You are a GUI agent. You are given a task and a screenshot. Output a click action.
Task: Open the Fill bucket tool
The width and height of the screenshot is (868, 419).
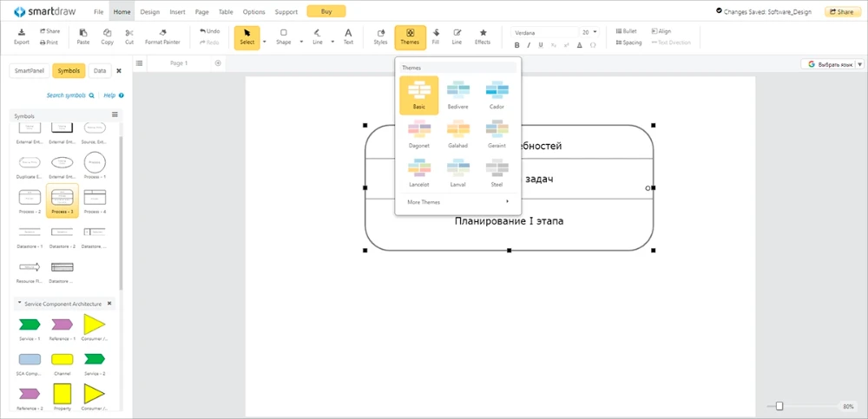[436, 36]
